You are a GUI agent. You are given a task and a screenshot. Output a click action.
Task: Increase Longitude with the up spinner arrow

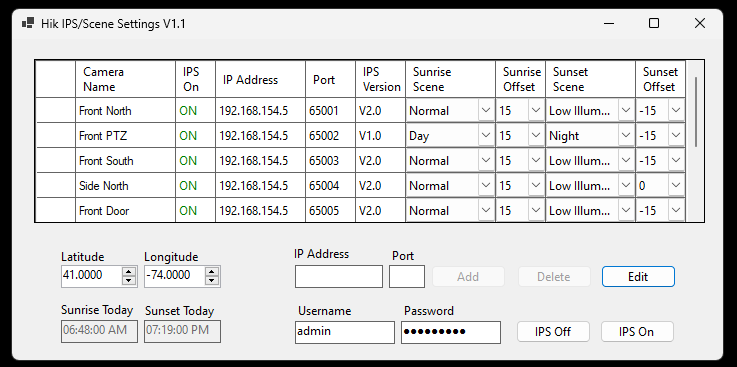pos(212,272)
